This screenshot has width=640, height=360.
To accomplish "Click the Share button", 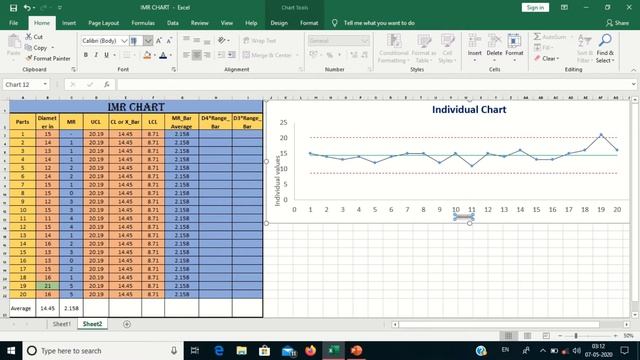I will tap(617, 23).
